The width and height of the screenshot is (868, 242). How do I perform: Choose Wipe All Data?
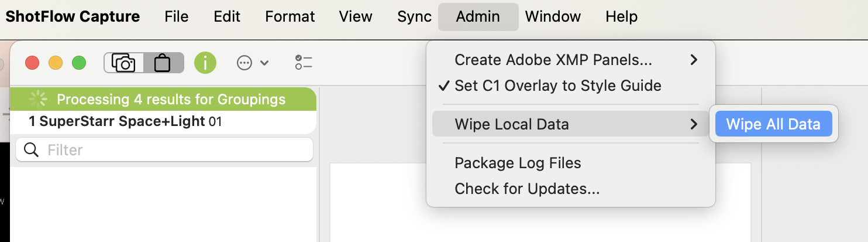click(773, 124)
